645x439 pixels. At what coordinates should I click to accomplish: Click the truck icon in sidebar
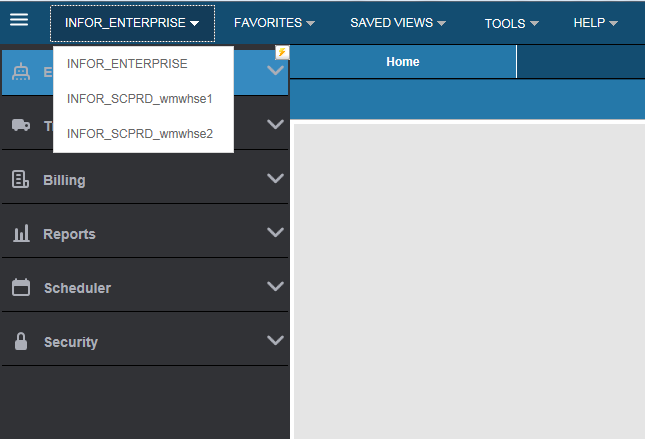tap(20, 125)
